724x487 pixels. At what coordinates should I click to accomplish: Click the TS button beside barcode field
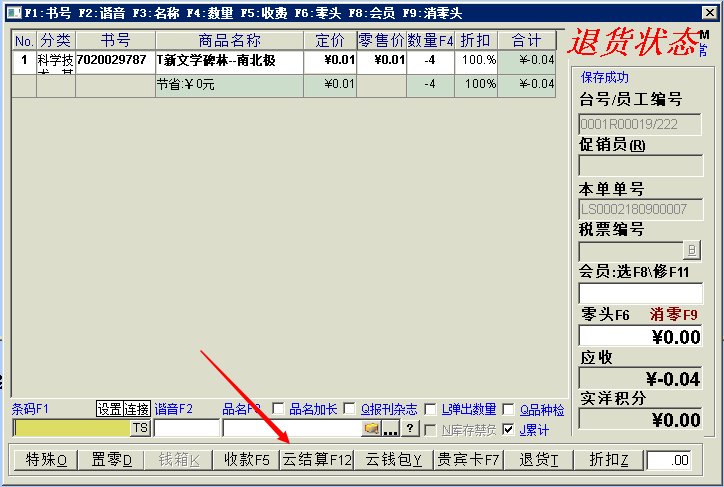click(x=140, y=428)
